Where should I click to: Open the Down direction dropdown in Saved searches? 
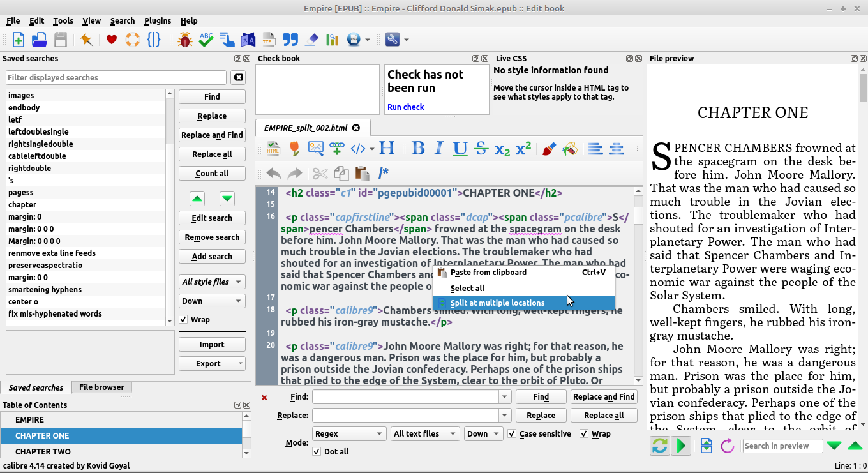[x=212, y=301]
